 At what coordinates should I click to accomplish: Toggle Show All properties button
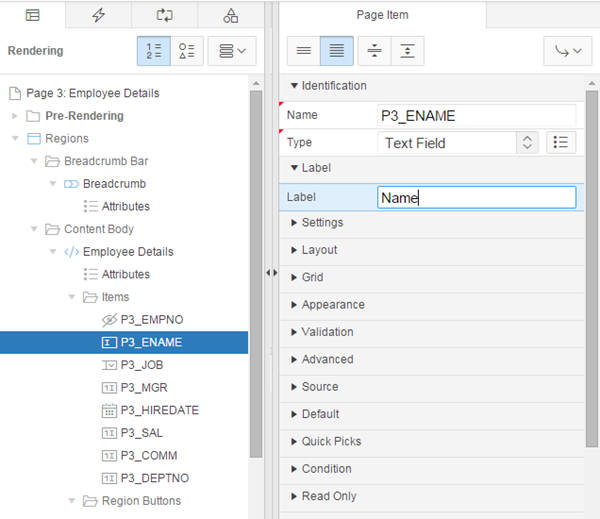(337, 51)
